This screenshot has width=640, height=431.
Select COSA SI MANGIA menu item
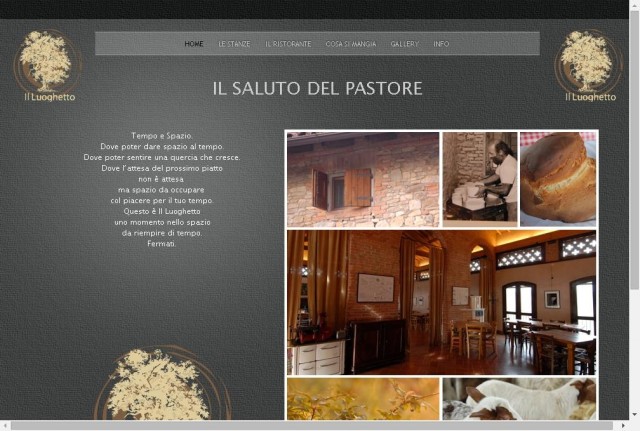tap(351, 44)
